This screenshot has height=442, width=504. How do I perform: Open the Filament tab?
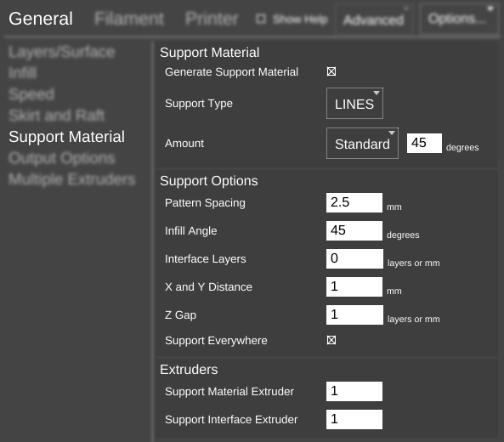[129, 19]
